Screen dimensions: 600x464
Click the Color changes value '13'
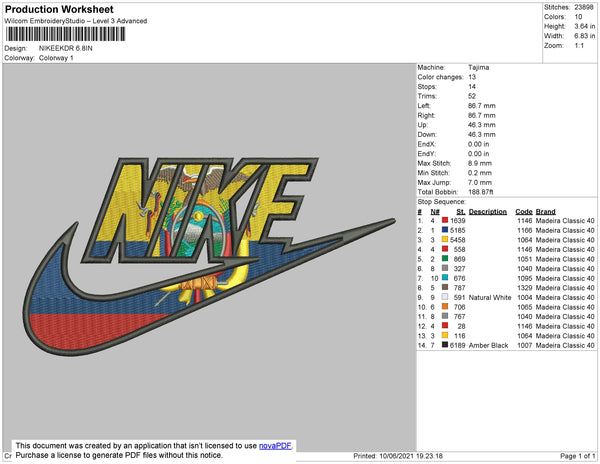pos(472,77)
